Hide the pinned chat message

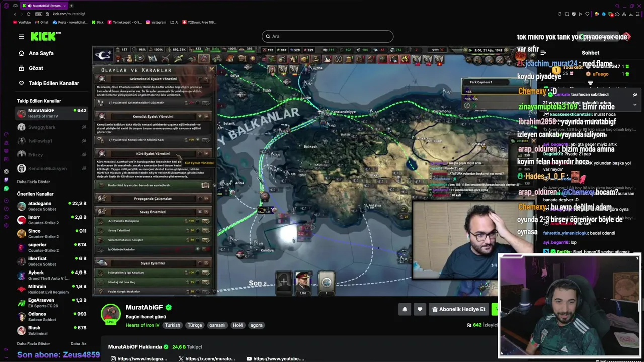point(635,94)
